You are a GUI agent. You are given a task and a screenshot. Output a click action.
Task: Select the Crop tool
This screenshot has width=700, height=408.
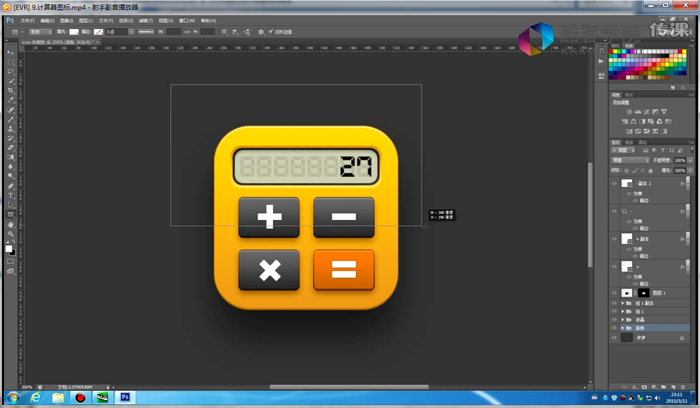[x=11, y=90]
